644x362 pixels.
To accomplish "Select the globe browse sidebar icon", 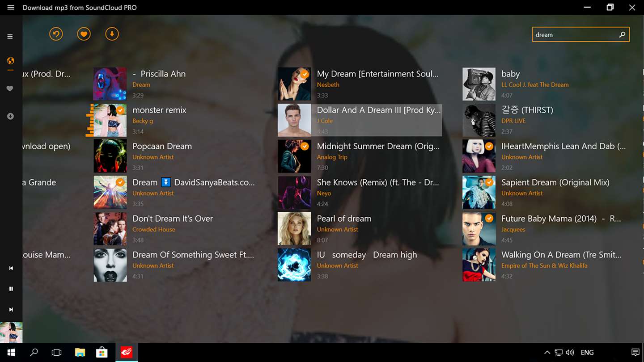I will pyautogui.click(x=10, y=61).
